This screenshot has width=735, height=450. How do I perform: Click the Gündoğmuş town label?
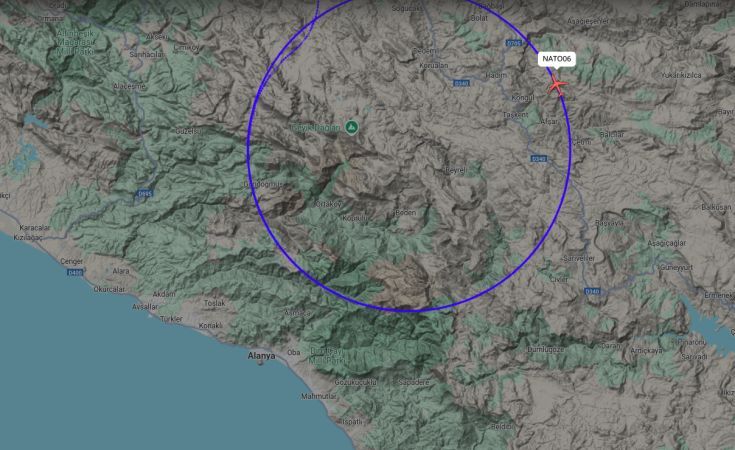tap(263, 185)
